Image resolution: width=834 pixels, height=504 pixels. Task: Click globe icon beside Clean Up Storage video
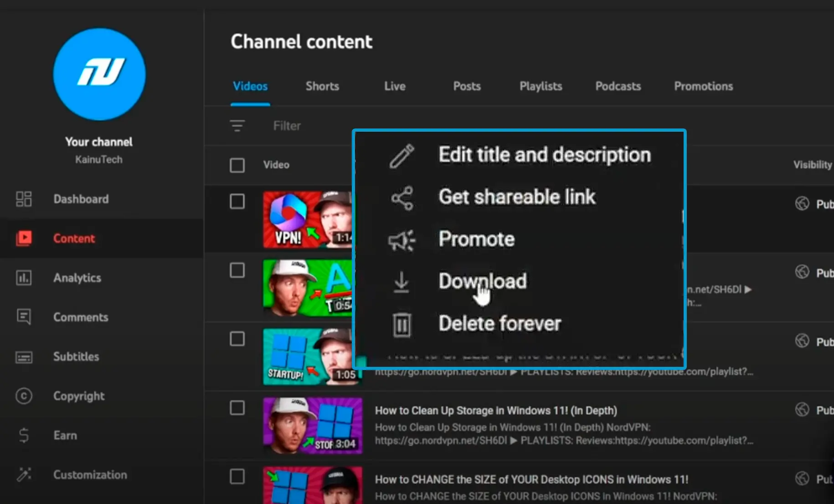[x=802, y=410]
